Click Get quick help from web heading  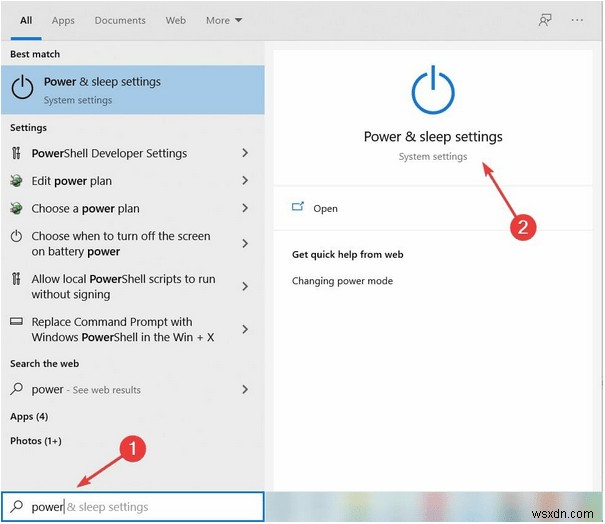pos(348,255)
